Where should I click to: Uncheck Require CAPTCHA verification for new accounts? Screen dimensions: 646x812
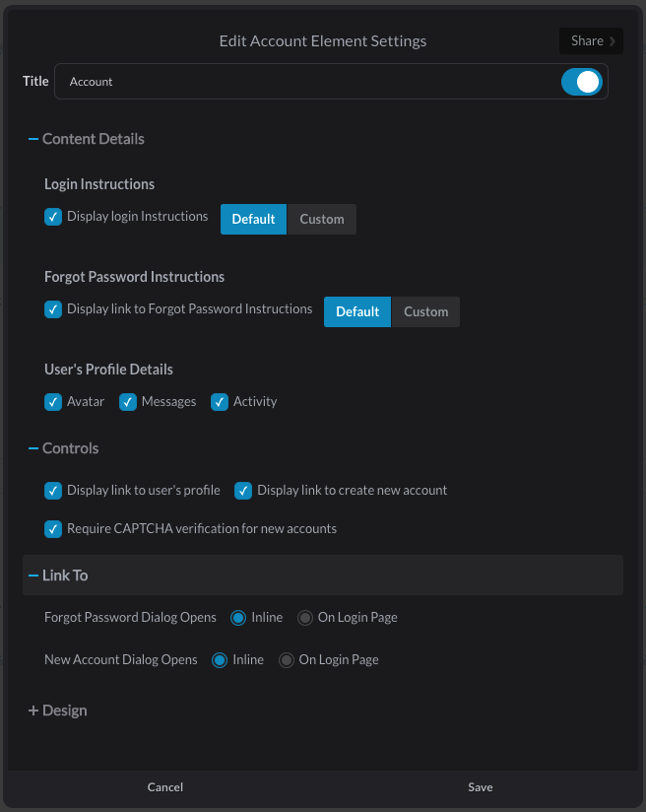[x=53, y=529]
